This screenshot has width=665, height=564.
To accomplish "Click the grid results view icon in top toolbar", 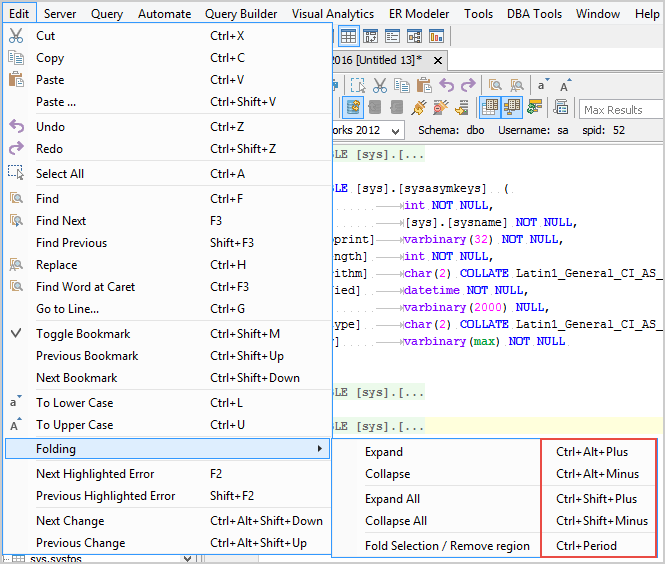I will [348, 37].
